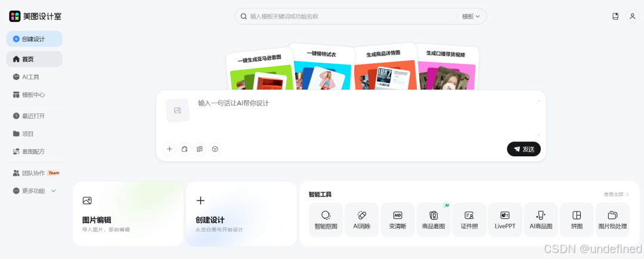644x259 pixels.
Task: Click the 创建设计 button in sidebar
Action: (35, 39)
